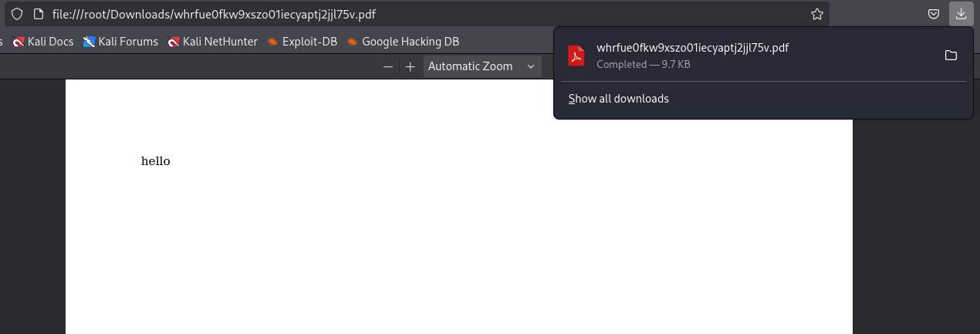Show the downloaded PDF in its folder
Screen dimensions: 980x334
tap(951, 55)
